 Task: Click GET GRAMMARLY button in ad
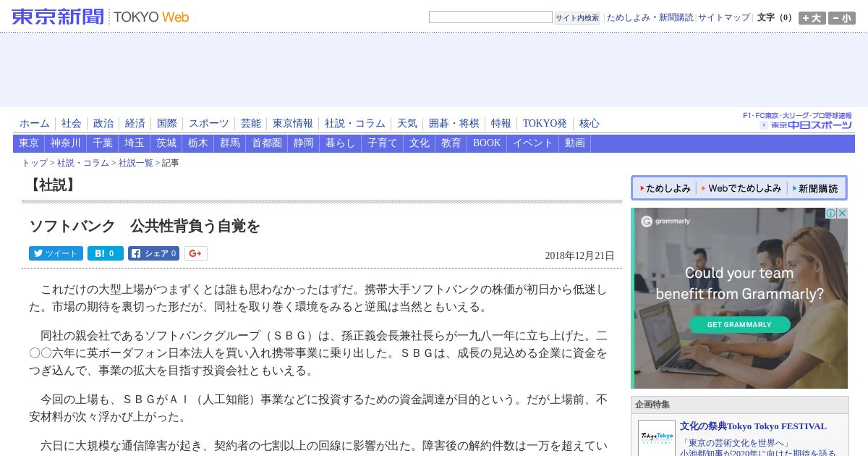[739, 324]
